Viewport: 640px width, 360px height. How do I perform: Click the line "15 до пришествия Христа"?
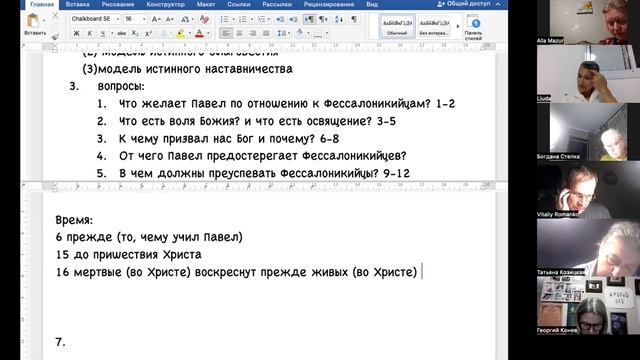[x=129, y=255]
